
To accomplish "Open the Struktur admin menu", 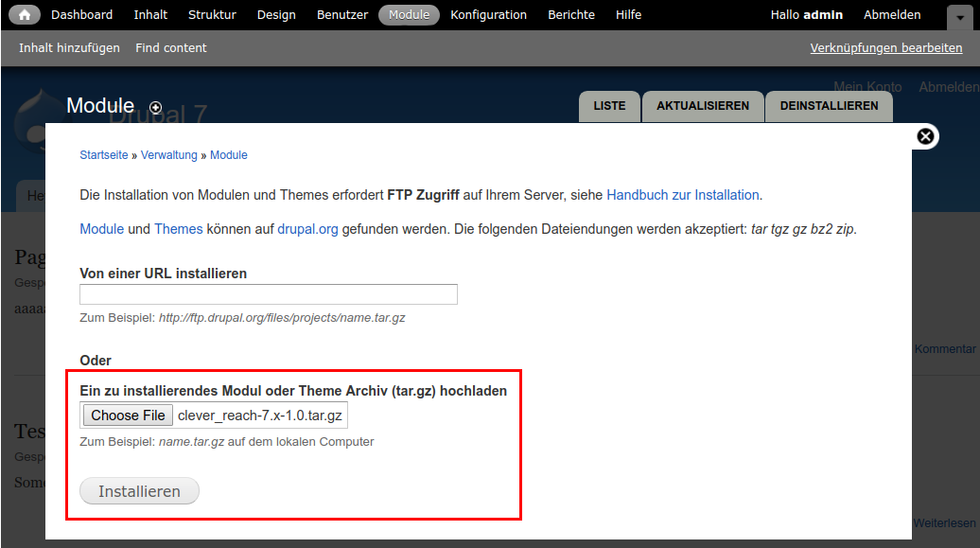I will 212,15.
